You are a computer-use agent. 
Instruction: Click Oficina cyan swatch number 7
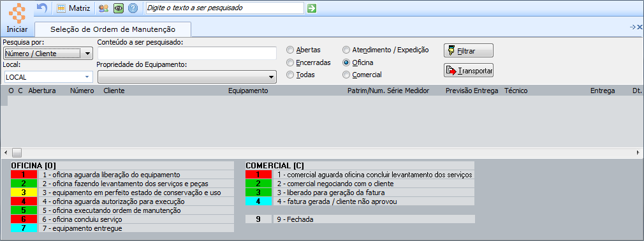coord(24,228)
